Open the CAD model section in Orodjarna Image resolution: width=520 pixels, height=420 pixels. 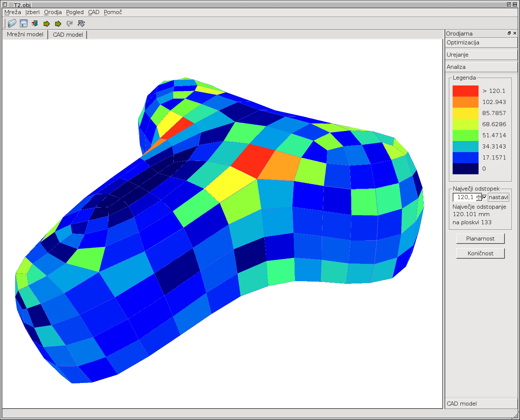pyautogui.click(x=481, y=404)
